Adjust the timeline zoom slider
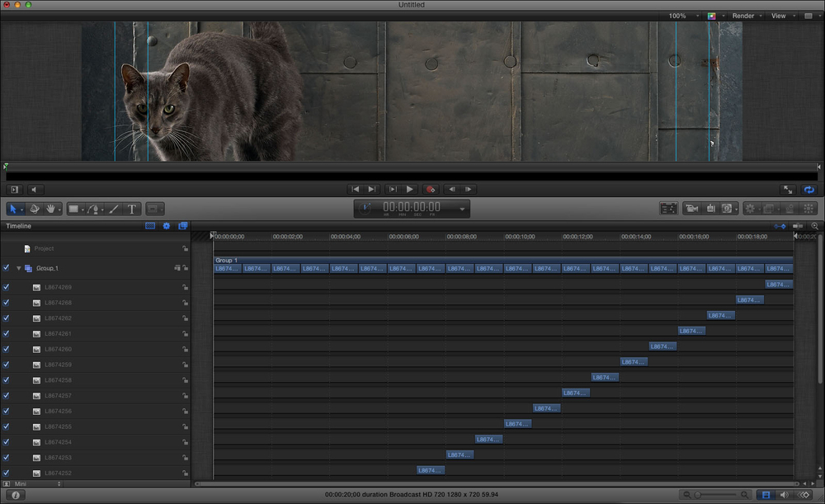The height and width of the screenshot is (504, 825). click(x=698, y=495)
